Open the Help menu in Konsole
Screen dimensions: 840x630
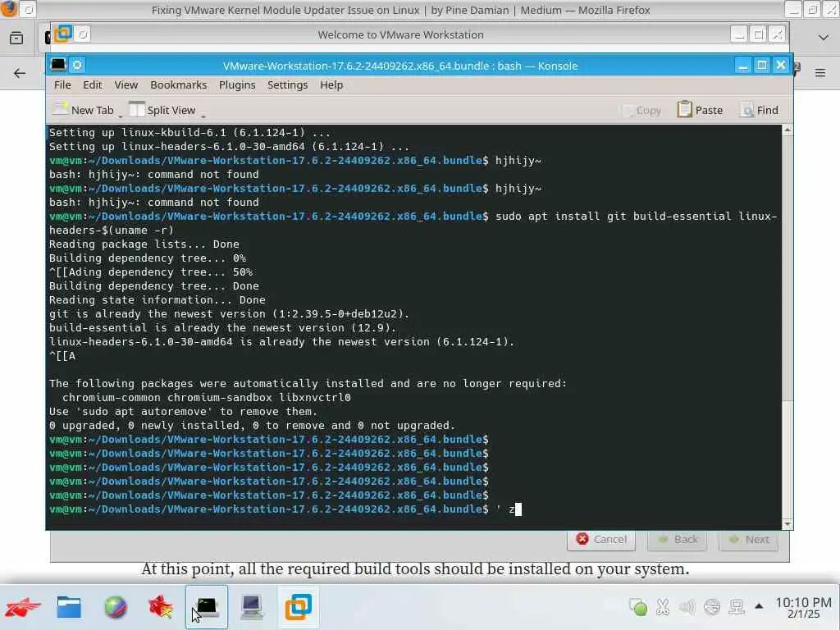click(331, 85)
